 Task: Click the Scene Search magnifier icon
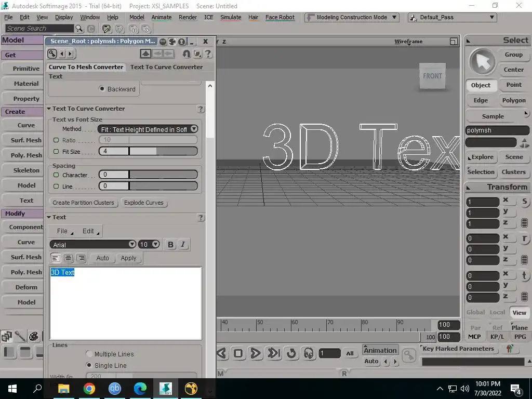pyautogui.click(x=79, y=29)
